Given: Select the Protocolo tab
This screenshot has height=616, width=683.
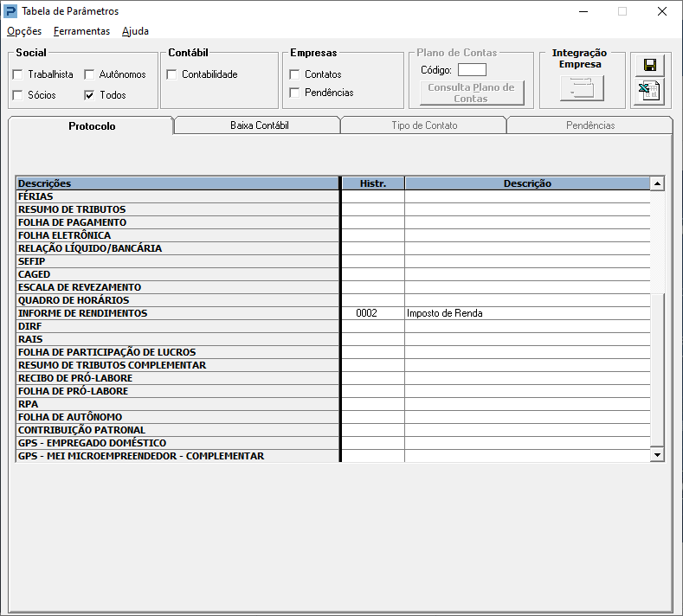Looking at the screenshot, I should (x=91, y=125).
